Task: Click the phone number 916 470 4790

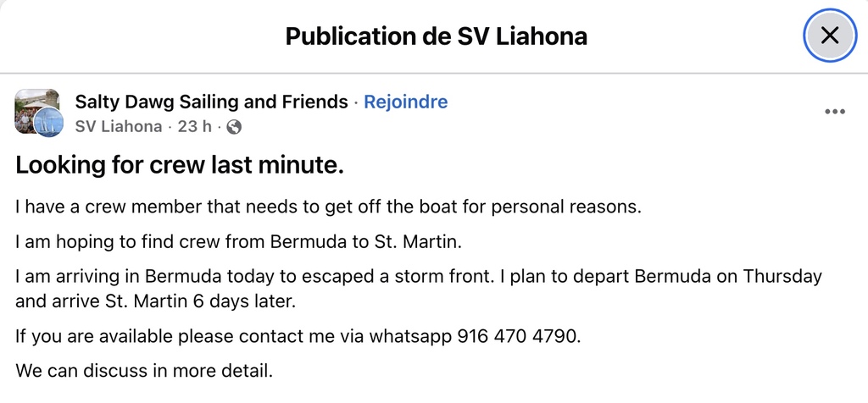Action: [x=519, y=336]
